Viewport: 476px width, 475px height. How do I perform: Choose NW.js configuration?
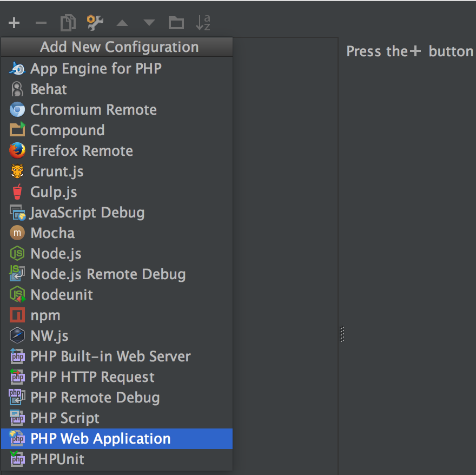117,335
